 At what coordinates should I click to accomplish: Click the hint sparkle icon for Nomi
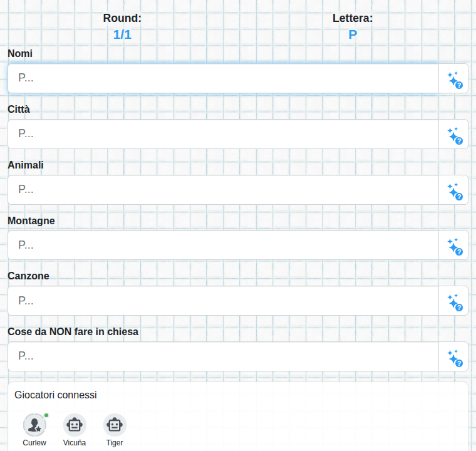tap(453, 79)
